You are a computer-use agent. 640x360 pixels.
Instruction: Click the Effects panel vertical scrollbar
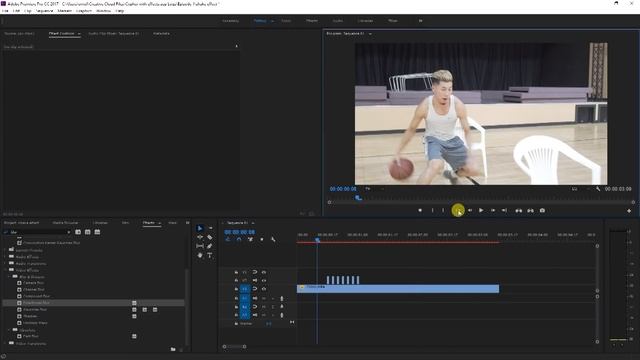[187, 306]
